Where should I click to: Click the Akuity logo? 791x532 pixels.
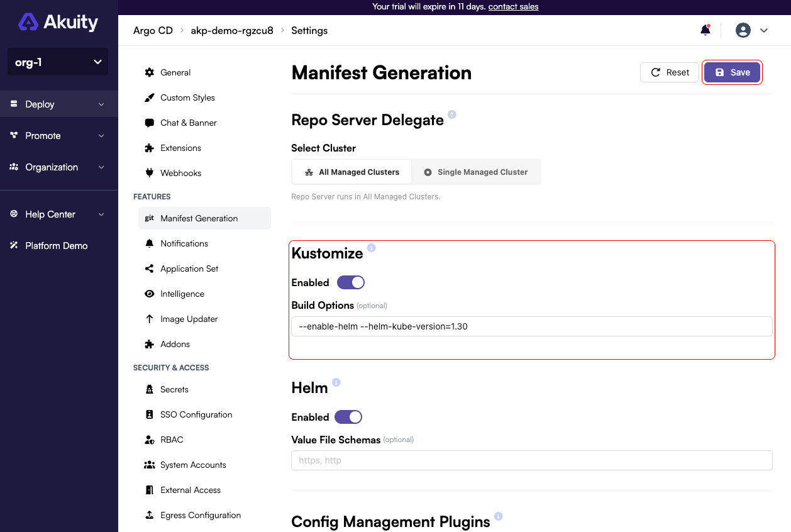coord(58,22)
